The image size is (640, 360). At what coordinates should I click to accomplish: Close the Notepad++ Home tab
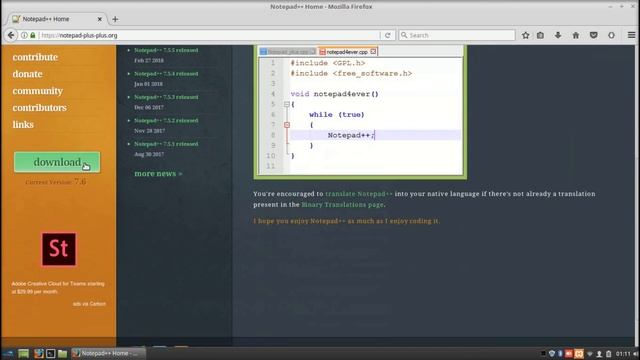pyautogui.click(x=100, y=19)
